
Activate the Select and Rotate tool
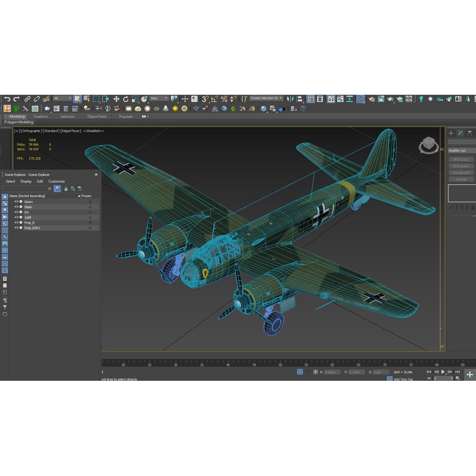point(126,99)
